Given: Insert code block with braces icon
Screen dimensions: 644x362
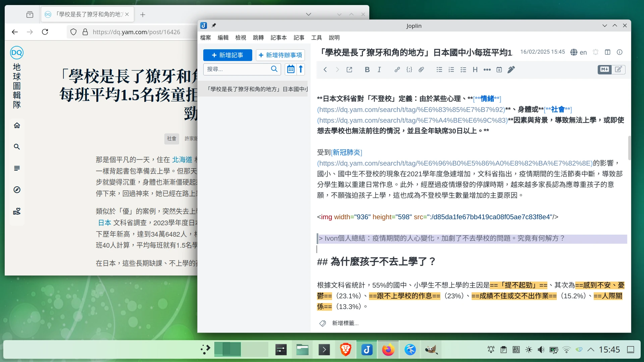Looking at the screenshot, I should point(409,70).
